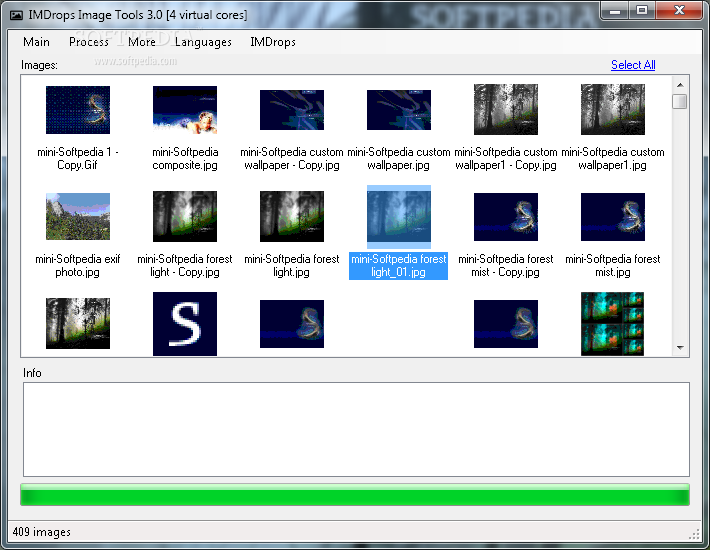Open the Process menu

pyautogui.click(x=89, y=42)
